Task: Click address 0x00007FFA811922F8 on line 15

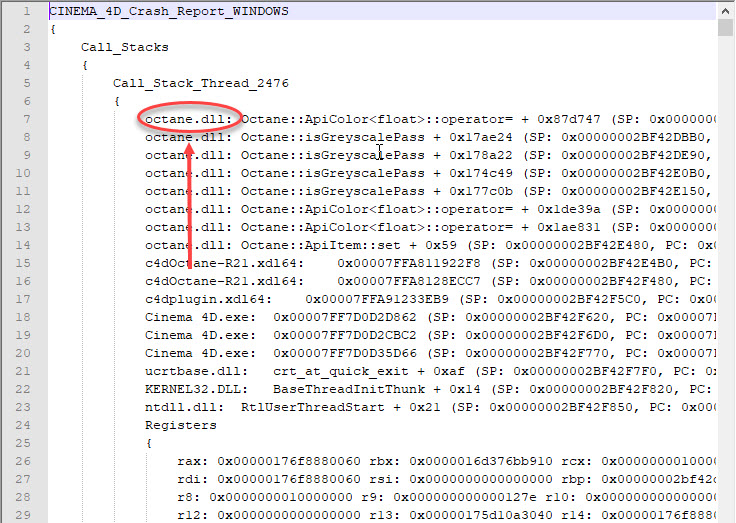Action: click(409, 263)
